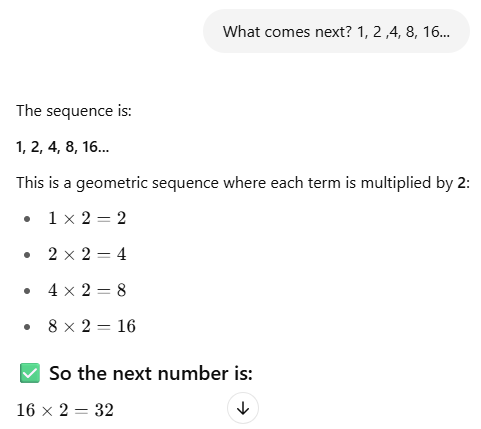Click the words 'multiplied by' in the explanation
This screenshot has width=481, height=429.
(x=407, y=183)
